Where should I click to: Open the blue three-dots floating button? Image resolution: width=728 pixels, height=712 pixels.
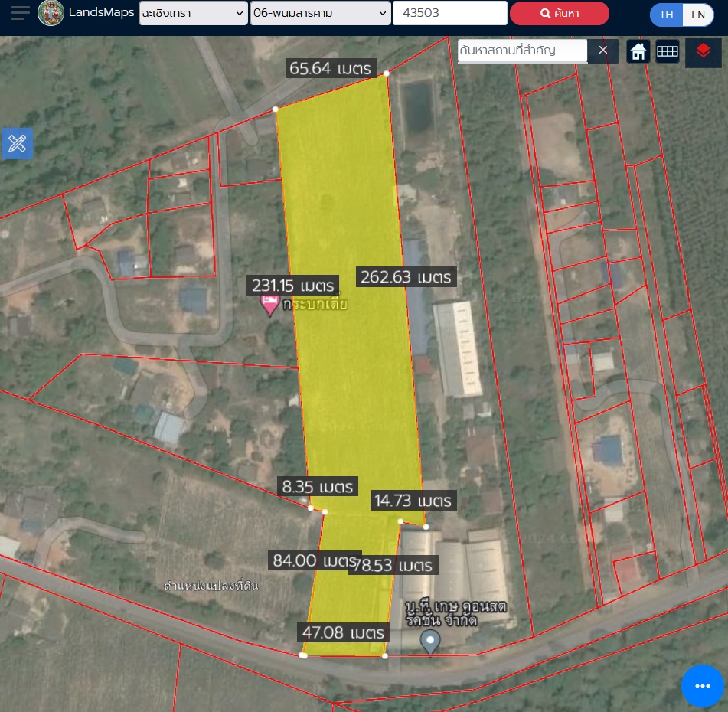[x=702, y=686]
